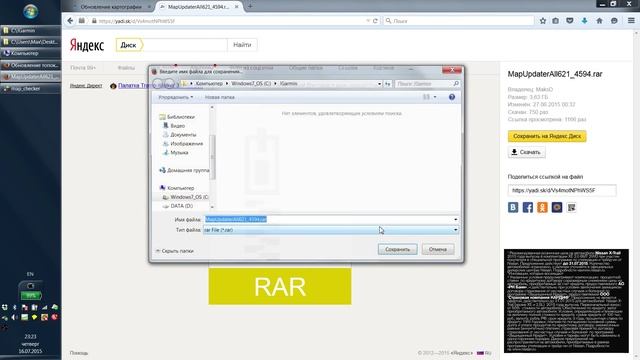Click the battery percentage indicator in the tray
This screenshot has height=360, width=640.
tap(31, 295)
